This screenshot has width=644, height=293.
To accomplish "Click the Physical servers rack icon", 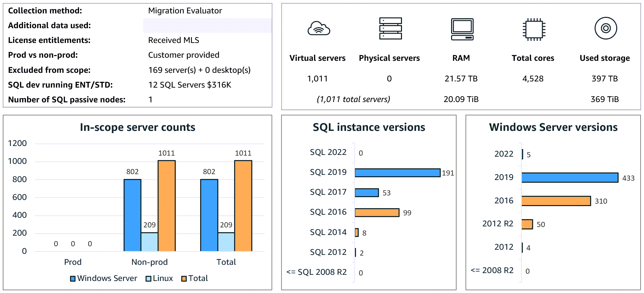I will pyautogui.click(x=390, y=29).
